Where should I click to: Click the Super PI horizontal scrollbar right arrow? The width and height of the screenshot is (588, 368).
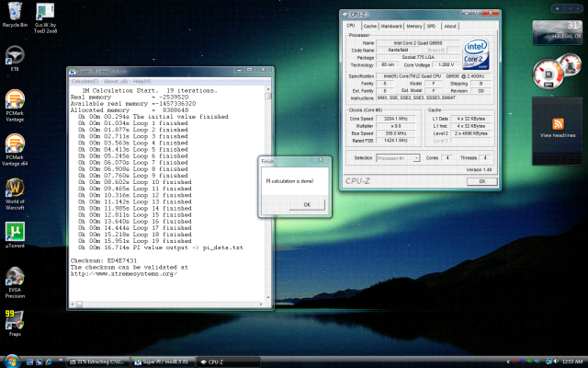point(262,305)
